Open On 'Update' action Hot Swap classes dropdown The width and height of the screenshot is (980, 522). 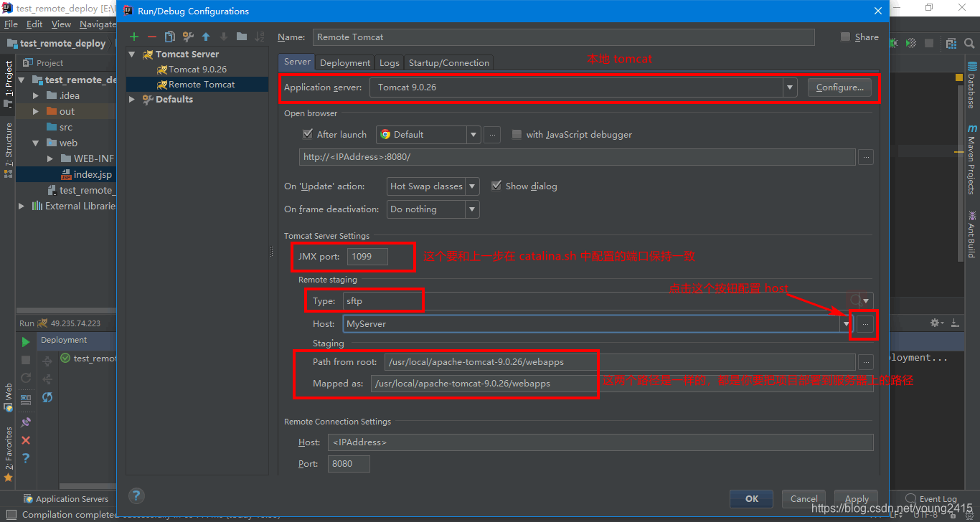click(473, 186)
